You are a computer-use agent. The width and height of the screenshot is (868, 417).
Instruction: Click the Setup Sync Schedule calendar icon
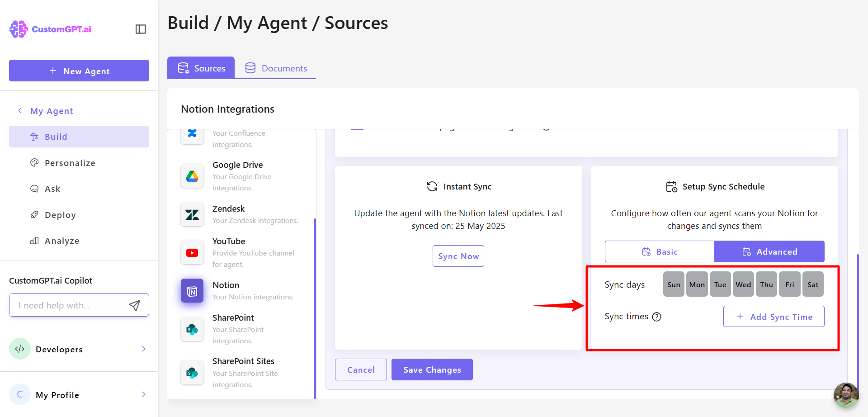672,186
